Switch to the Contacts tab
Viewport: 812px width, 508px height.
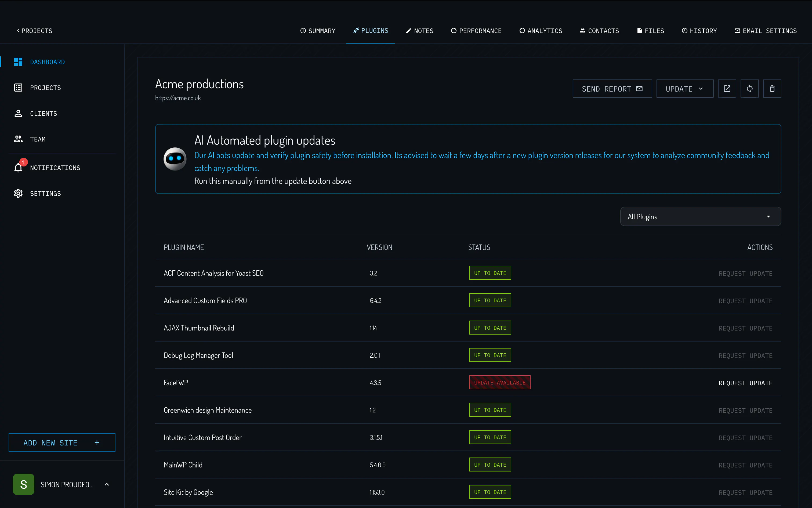click(599, 31)
